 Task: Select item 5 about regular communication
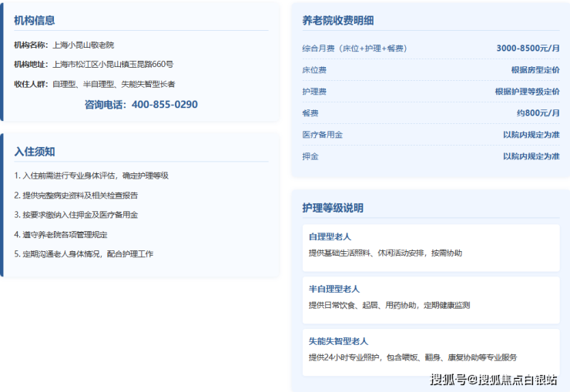84,254
